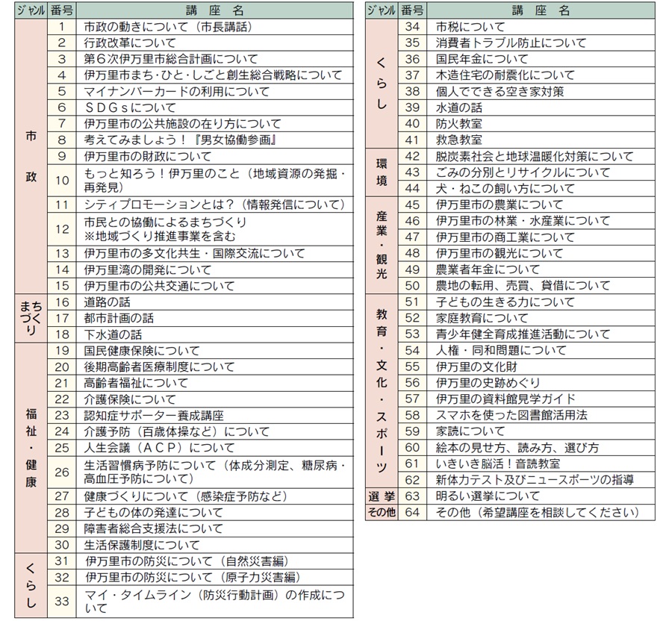Click 第６次伊万里市総合計画について
Screen dimensions: 672x627
click(x=171, y=59)
